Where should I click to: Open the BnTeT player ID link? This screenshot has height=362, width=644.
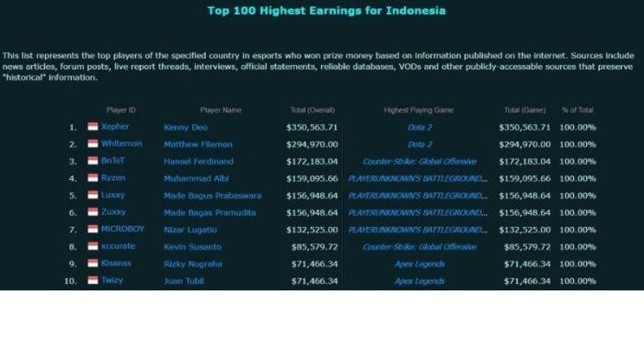coord(113,161)
